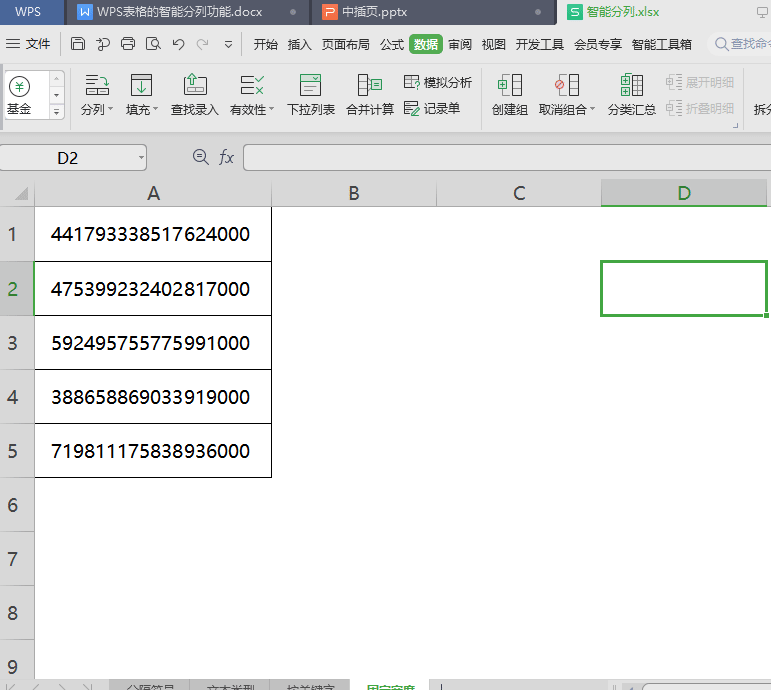The height and width of the screenshot is (690, 771).
Task: Select cell A3 containing 592495755775991000
Action: pos(152,343)
